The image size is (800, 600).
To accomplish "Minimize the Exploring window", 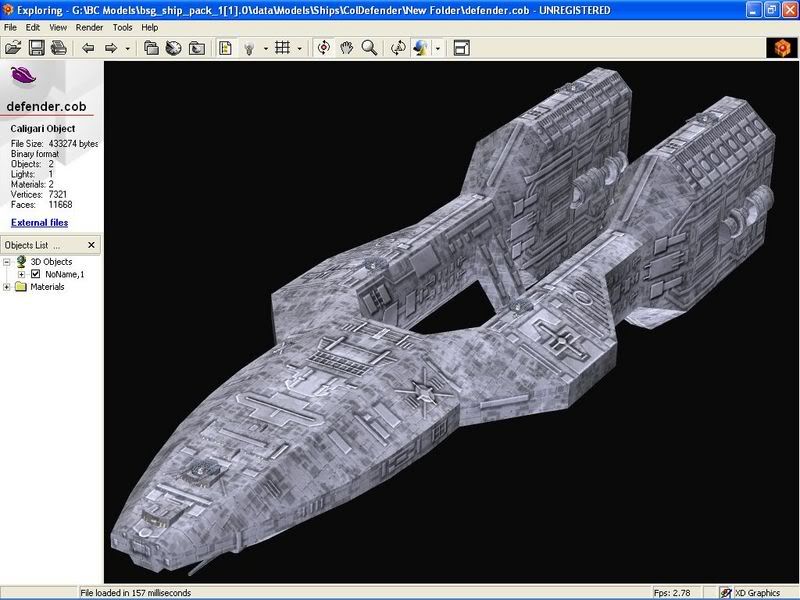I will 754,10.
